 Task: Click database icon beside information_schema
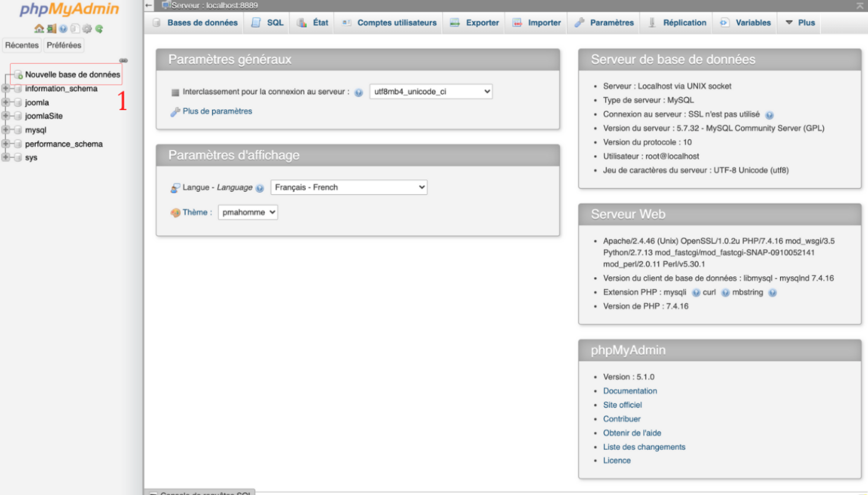coord(18,89)
